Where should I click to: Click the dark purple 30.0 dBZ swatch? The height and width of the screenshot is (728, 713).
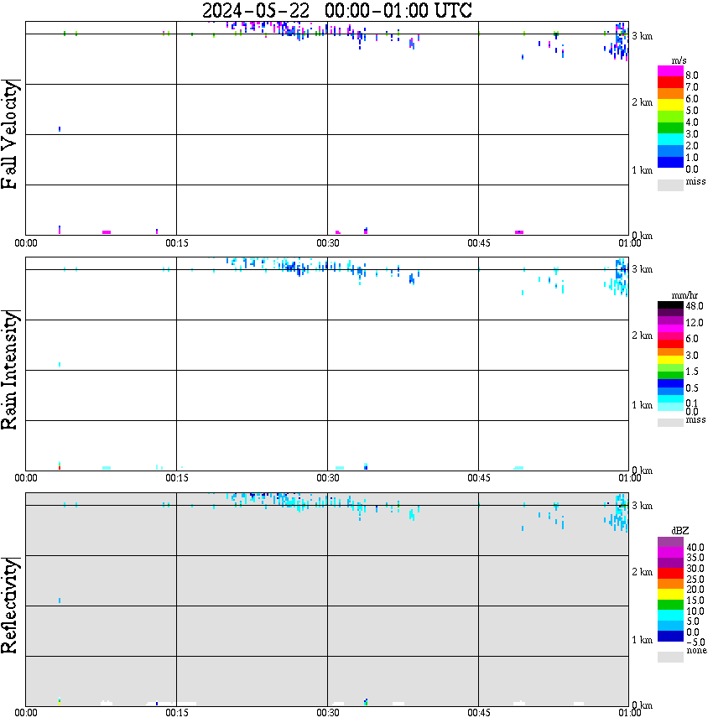tap(670, 563)
